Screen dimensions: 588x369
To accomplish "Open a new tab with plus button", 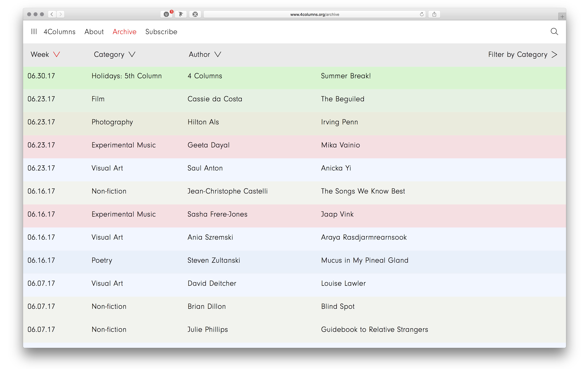I will [x=562, y=17].
